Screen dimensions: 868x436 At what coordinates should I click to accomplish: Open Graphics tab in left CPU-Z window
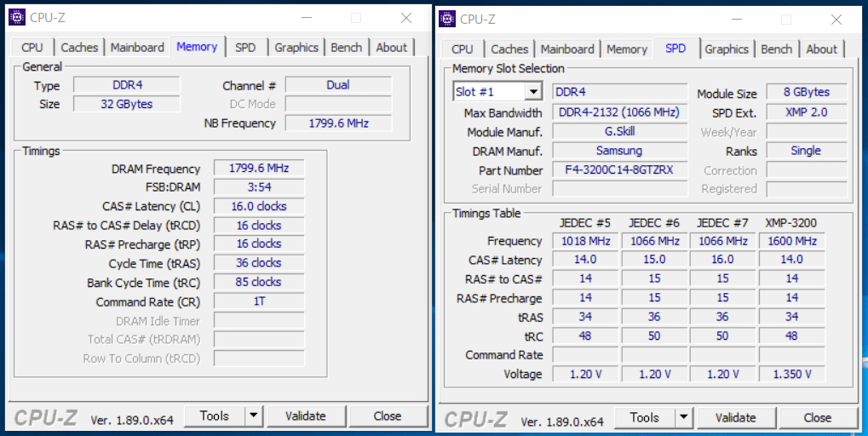click(296, 48)
